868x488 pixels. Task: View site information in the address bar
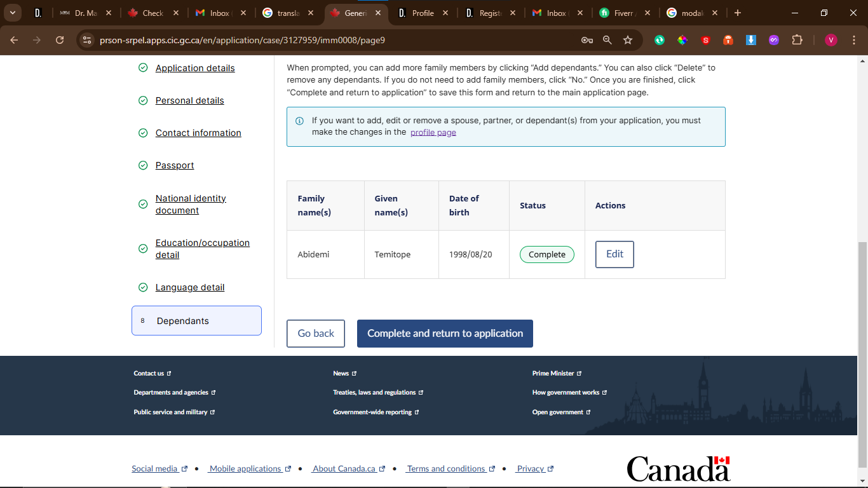coord(88,40)
